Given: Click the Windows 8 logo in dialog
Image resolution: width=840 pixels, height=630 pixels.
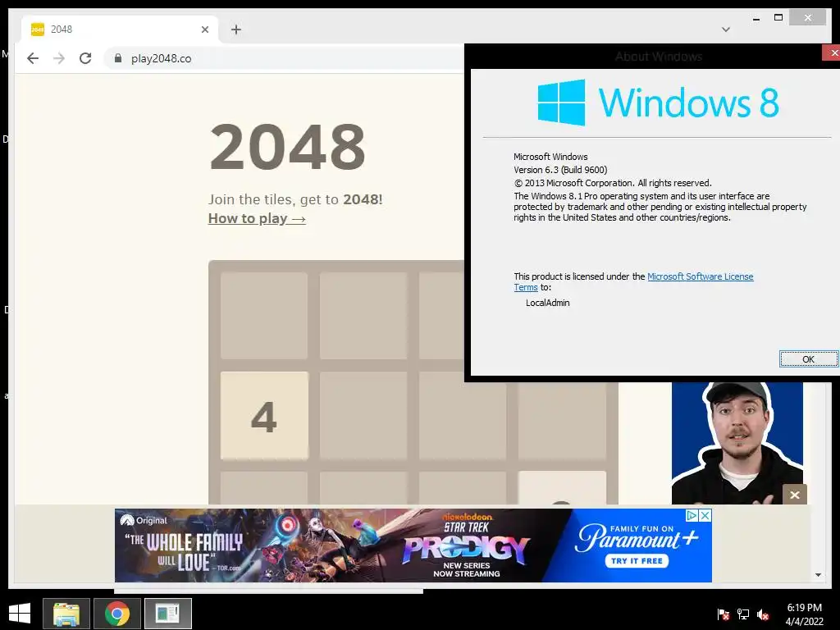Looking at the screenshot, I should pyautogui.click(x=658, y=103).
